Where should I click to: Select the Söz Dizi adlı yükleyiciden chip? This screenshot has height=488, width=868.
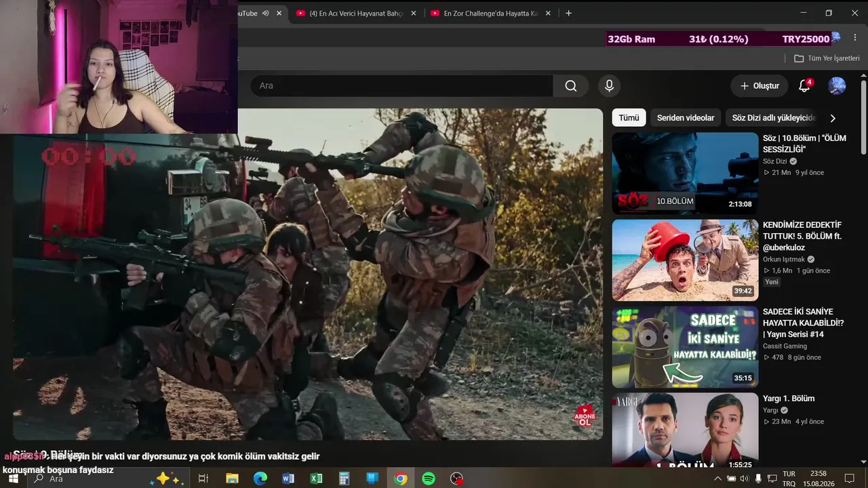click(x=772, y=118)
